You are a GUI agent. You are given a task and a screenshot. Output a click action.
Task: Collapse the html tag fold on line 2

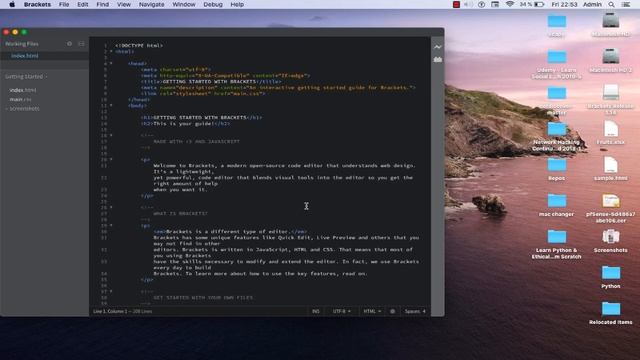pos(111,51)
